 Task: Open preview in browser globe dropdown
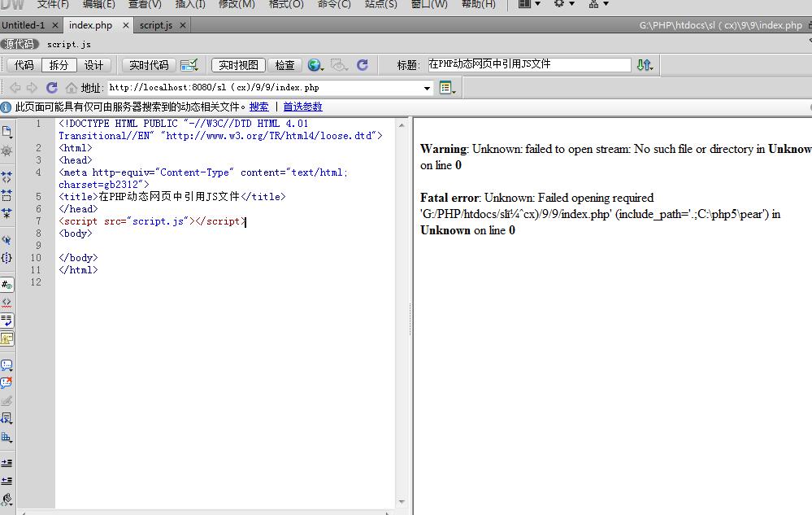coord(315,65)
